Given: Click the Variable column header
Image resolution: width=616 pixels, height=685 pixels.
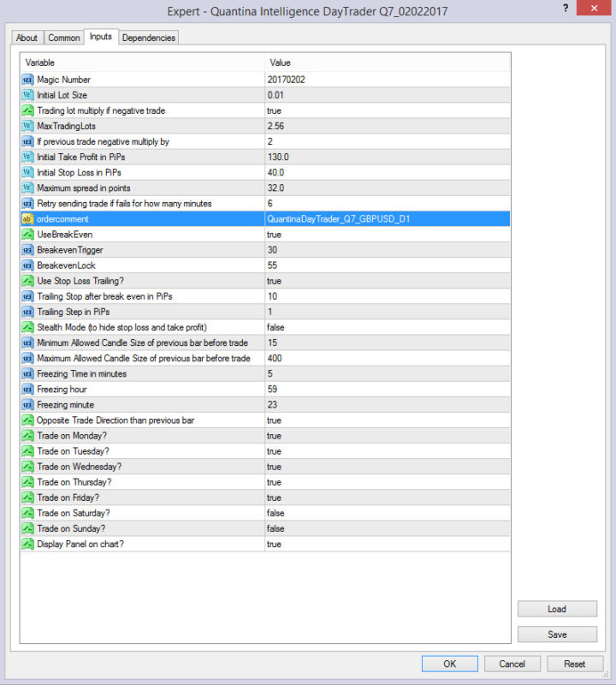Looking at the screenshot, I should coord(142,63).
